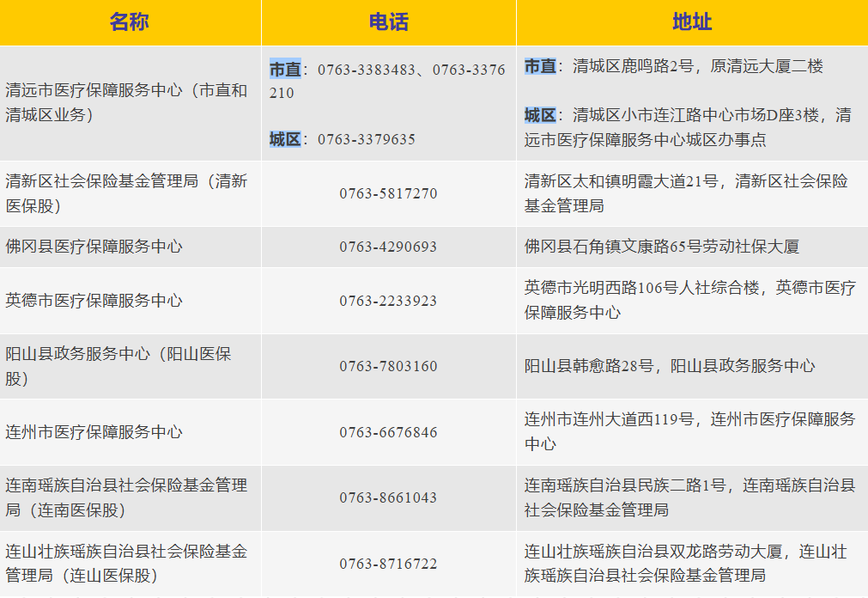Click phone number 0763-8661043
The height and width of the screenshot is (598, 868).
pos(388,498)
